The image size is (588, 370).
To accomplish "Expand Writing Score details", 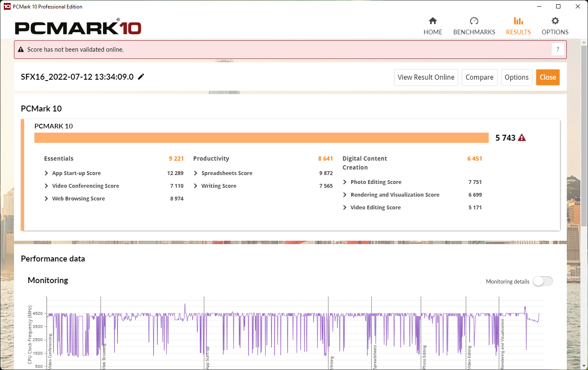I will tap(196, 186).
